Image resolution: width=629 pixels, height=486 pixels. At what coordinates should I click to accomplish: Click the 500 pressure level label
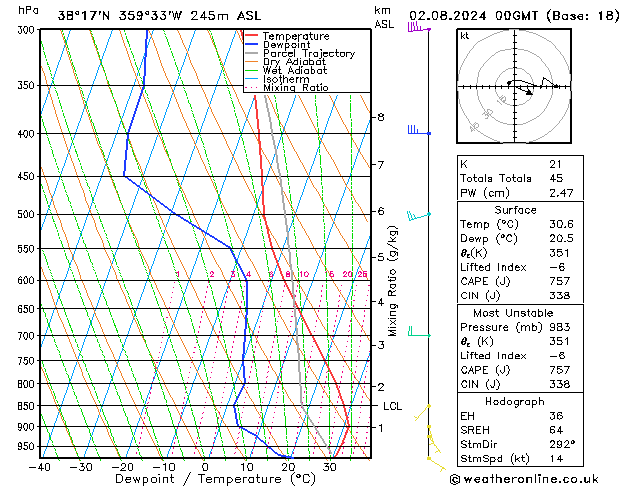coord(28,215)
